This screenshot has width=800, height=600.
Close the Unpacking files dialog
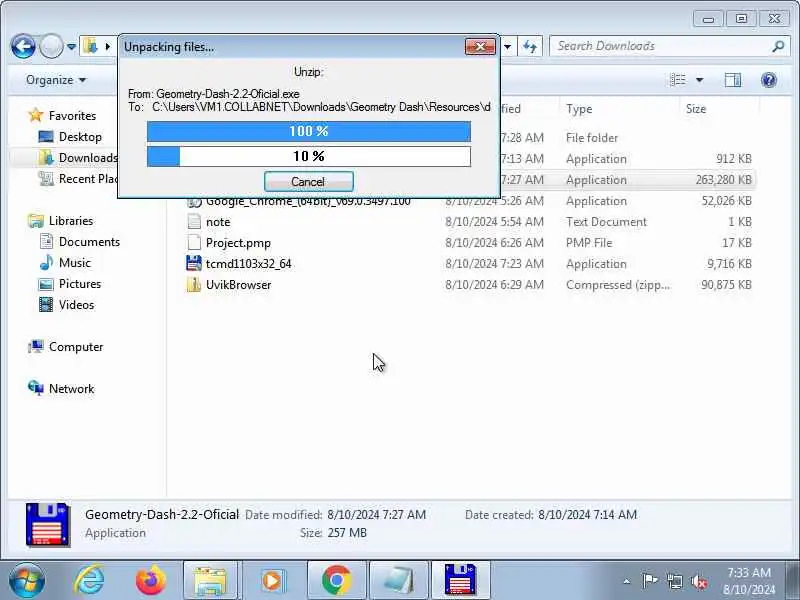pyautogui.click(x=480, y=47)
